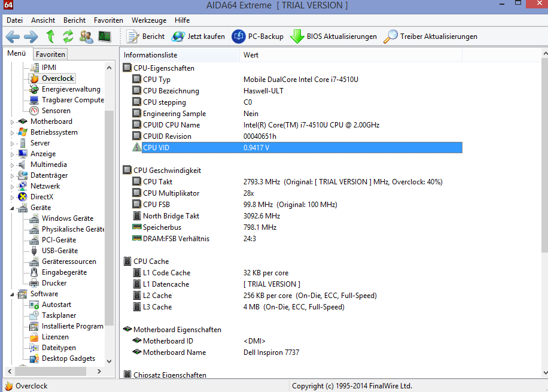Collapse the Geräte node
The width and height of the screenshot is (548, 392).
[12, 208]
